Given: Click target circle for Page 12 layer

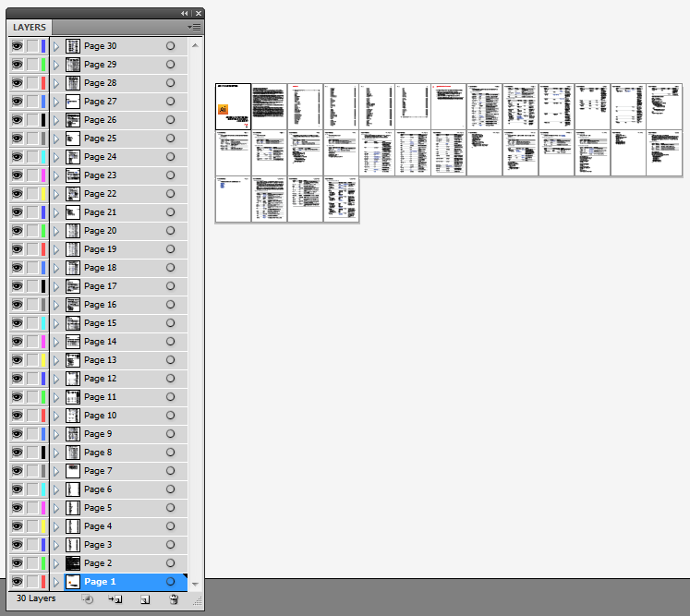Looking at the screenshot, I should click(170, 379).
